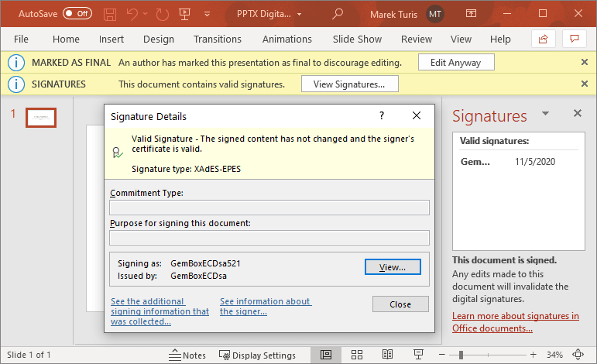Open Signatures pane options dropdown arrow
597x364 pixels.
pyautogui.click(x=545, y=114)
